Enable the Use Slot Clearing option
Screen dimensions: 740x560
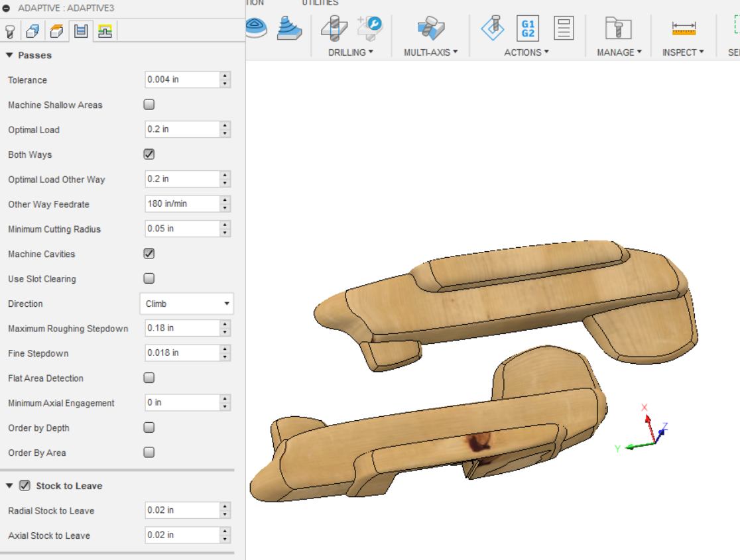click(149, 278)
